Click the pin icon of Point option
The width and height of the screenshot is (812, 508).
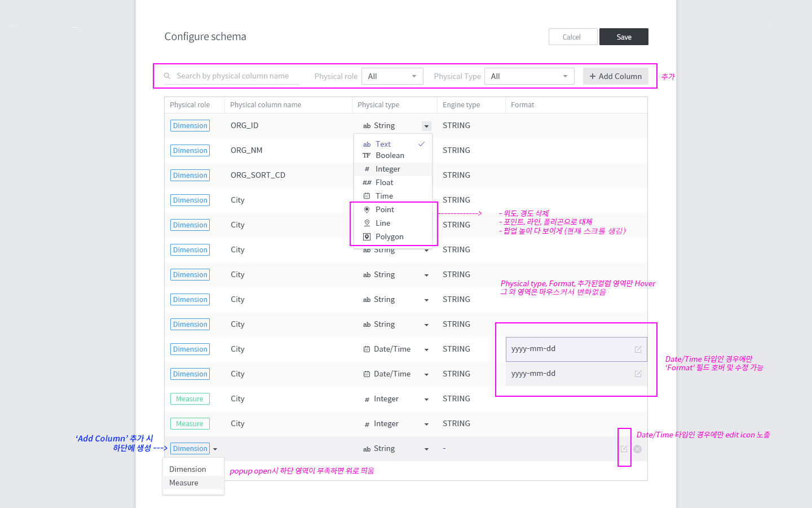coord(367,209)
